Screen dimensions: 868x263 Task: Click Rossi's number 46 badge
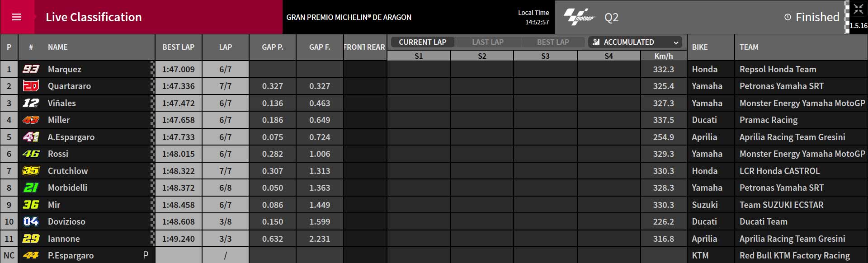coord(31,154)
